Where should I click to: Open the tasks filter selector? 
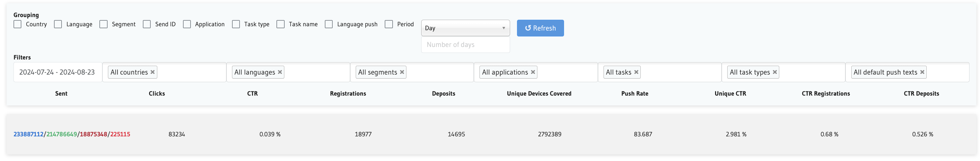coord(660,72)
